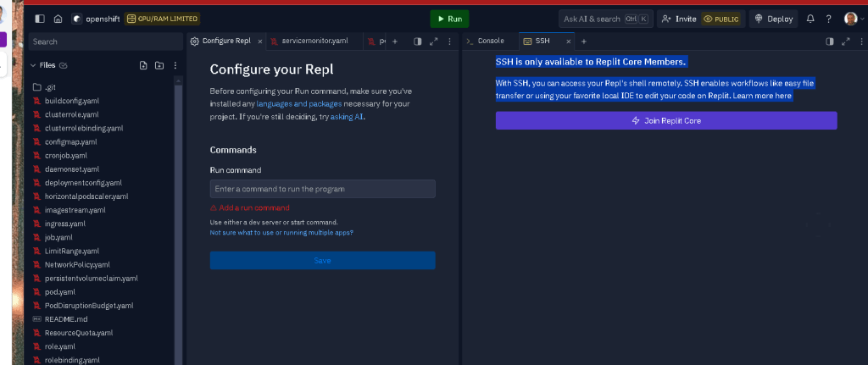Maximize the left editor pane
This screenshot has height=365, width=868.
pos(434,41)
